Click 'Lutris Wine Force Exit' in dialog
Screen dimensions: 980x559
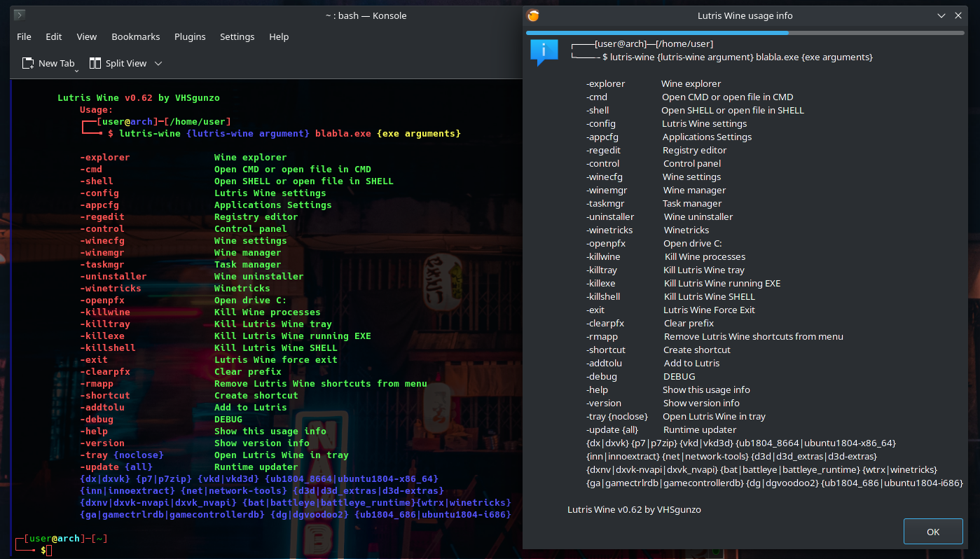pos(710,310)
